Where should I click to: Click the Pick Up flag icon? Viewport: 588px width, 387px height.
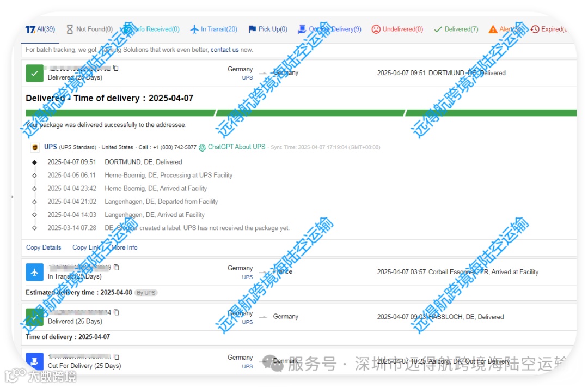253,29
